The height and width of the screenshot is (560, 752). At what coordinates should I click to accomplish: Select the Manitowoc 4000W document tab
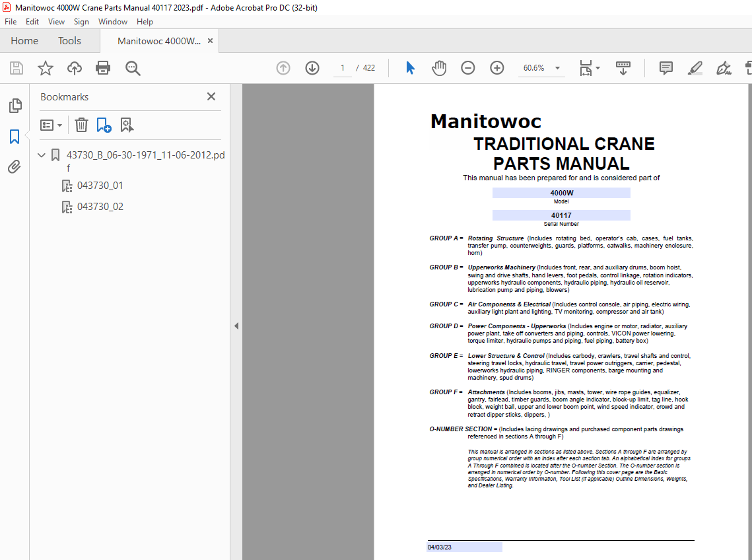pyautogui.click(x=158, y=41)
